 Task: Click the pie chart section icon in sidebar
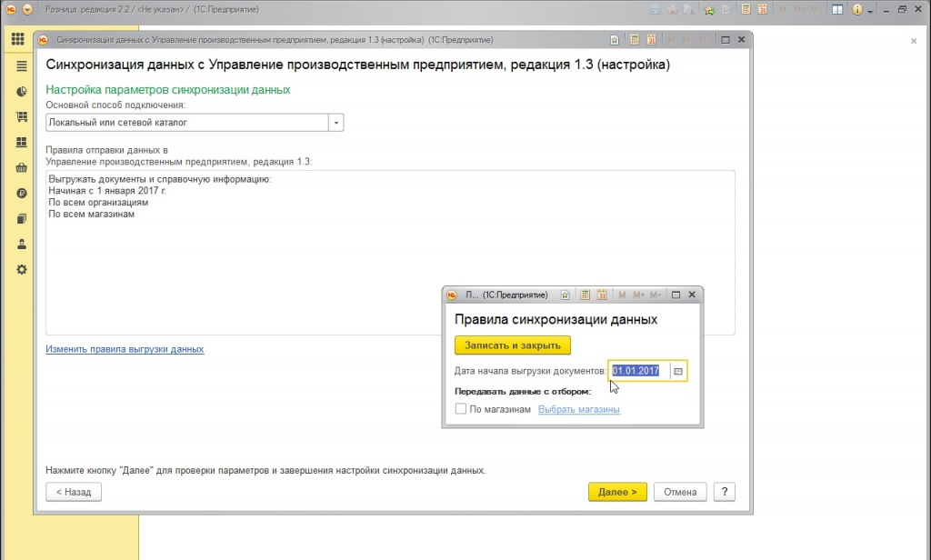coord(22,92)
